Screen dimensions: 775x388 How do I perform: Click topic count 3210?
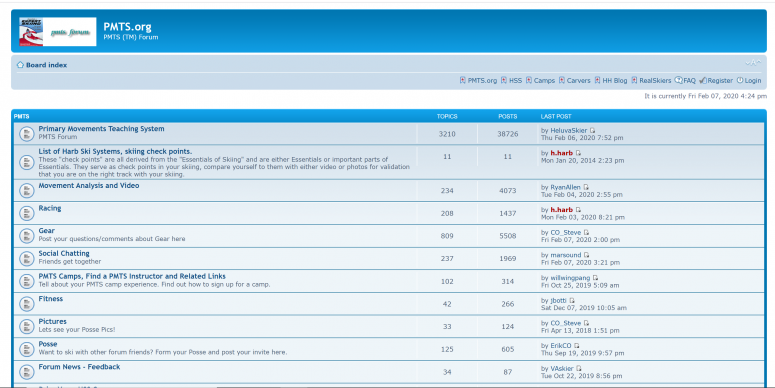click(x=447, y=133)
